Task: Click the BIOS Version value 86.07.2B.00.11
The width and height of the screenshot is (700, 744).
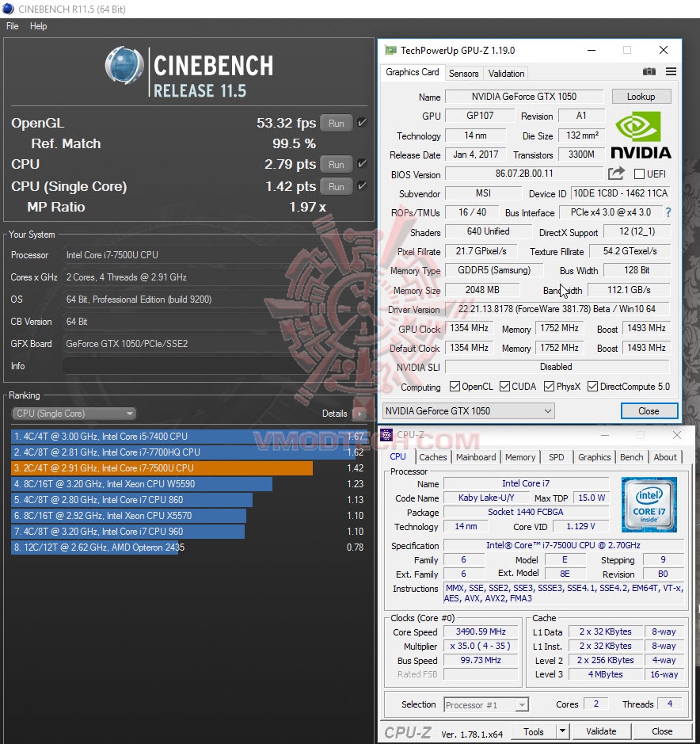Action: click(524, 174)
